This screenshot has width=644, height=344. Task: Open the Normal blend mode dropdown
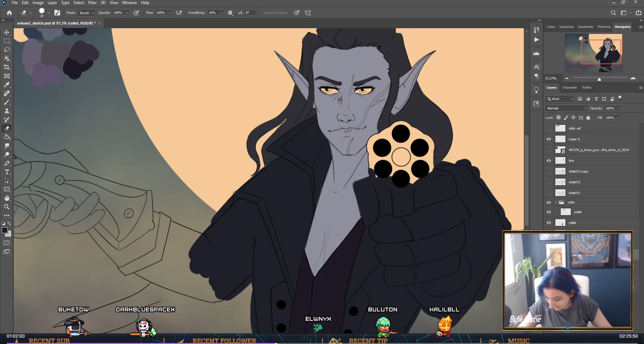pyautogui.click(x=566, y=108)
